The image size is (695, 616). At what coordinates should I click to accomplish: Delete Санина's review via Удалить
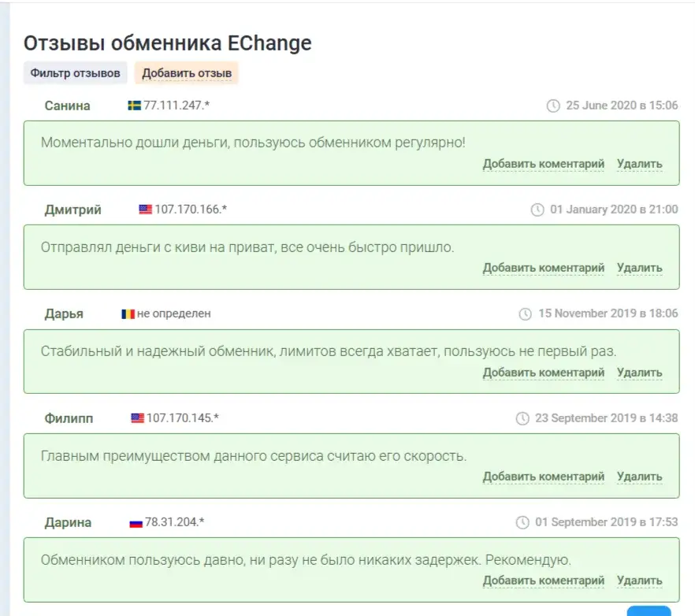point(640,164)
